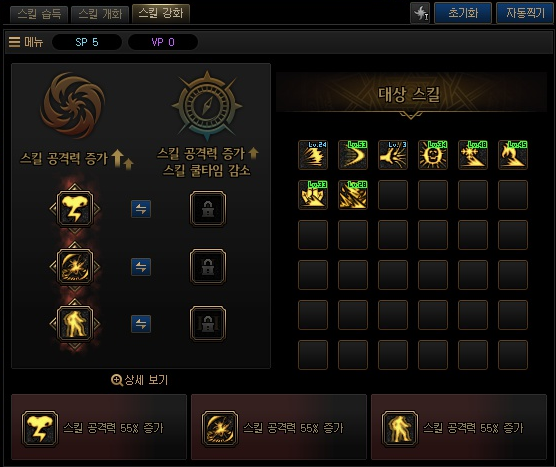Click the 초기화 reset button

tap(463, 13)
